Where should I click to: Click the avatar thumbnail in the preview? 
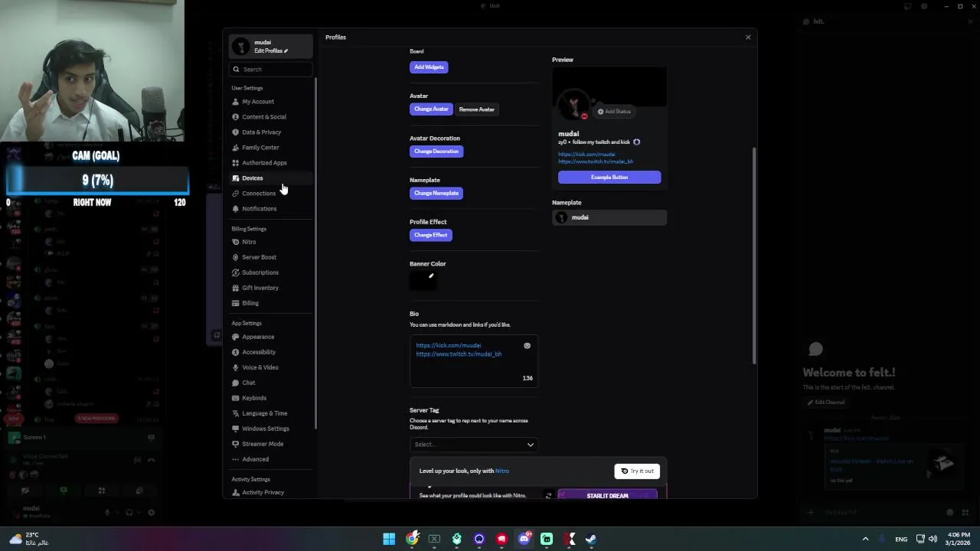pyautogui.click(x=572, y=106)
